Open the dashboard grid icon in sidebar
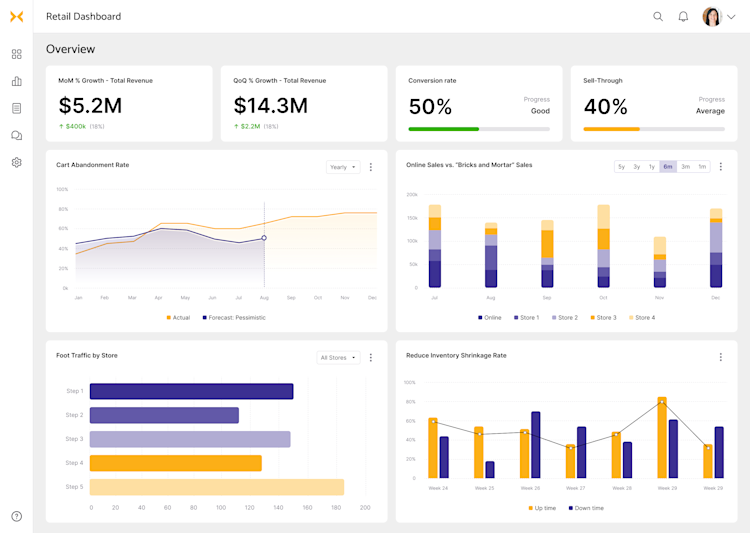Viewport: 750px width, 533px height. coord(17,54)
